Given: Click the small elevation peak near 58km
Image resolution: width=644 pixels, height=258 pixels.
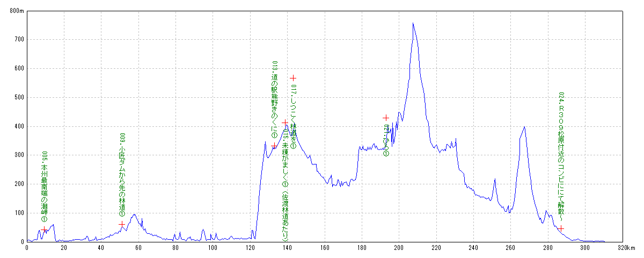Looking at the screenshot, I should pyautogui.click(x=135, y=214).
